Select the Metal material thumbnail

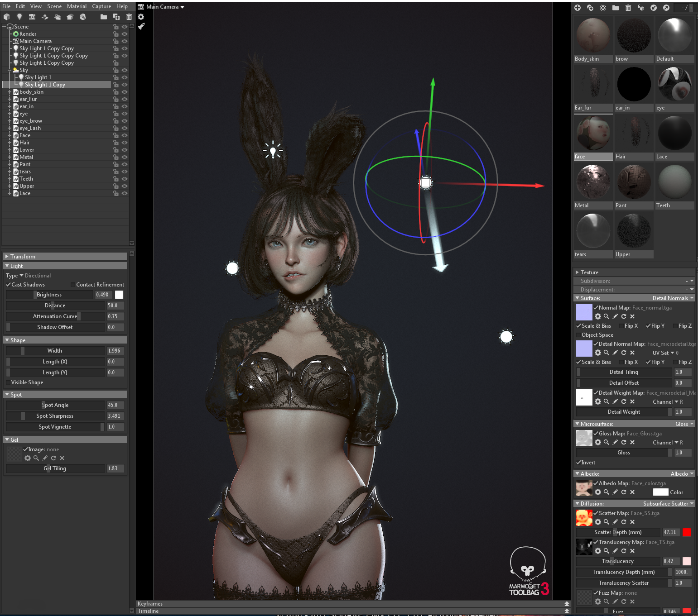(x=593, y=182)
